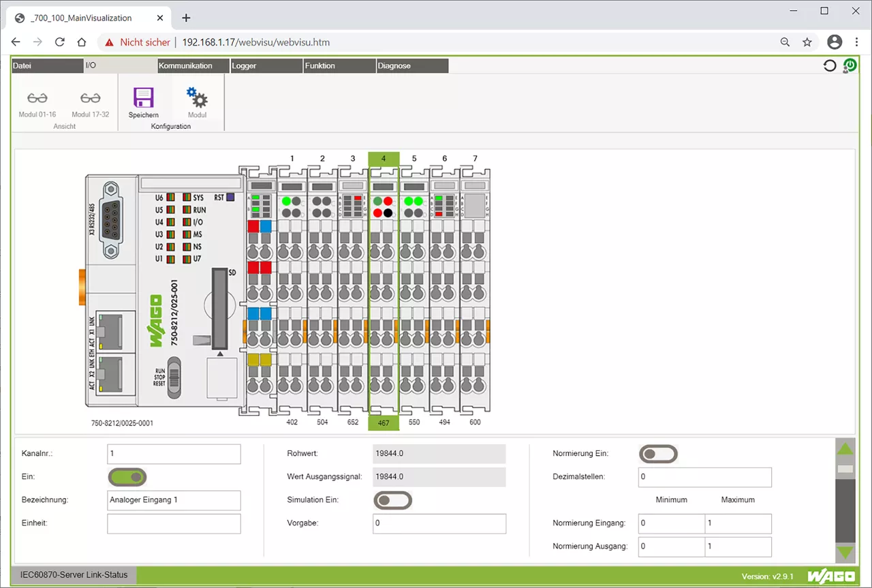Enable the 'Normierung Ein' switch
The height and width of the screenshot is (588, 872).
coord(658,454)
